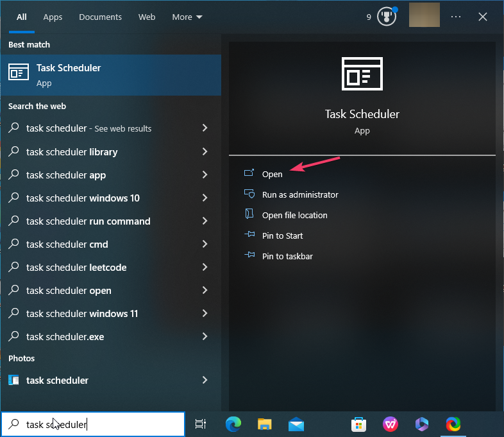Expand the 'task scheduler.exe' chevron

point(205,336)
